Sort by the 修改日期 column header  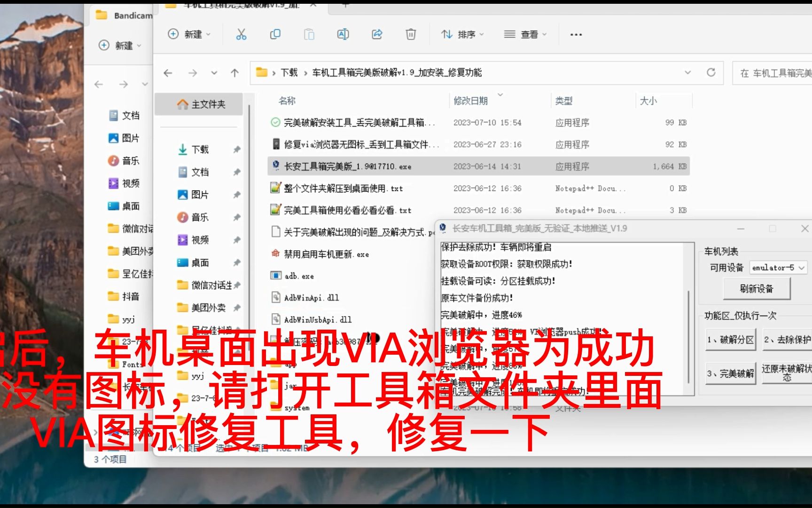[x=470, y=101]
